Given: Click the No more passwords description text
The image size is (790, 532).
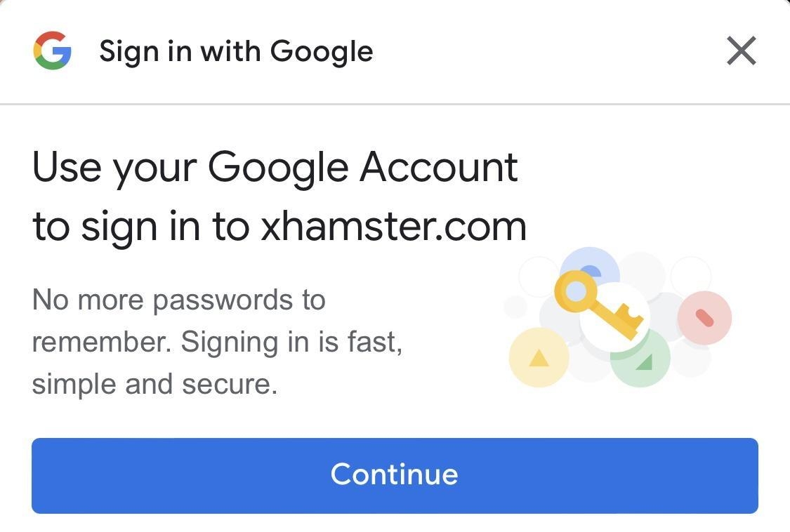Looking at the screenshot, I should (x=218, y=342).
